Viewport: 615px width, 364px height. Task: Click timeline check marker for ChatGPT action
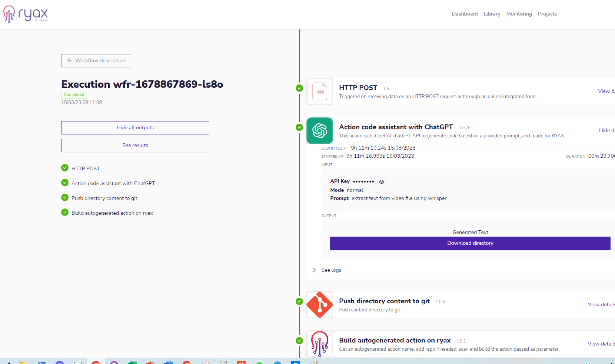click(299, 127)
